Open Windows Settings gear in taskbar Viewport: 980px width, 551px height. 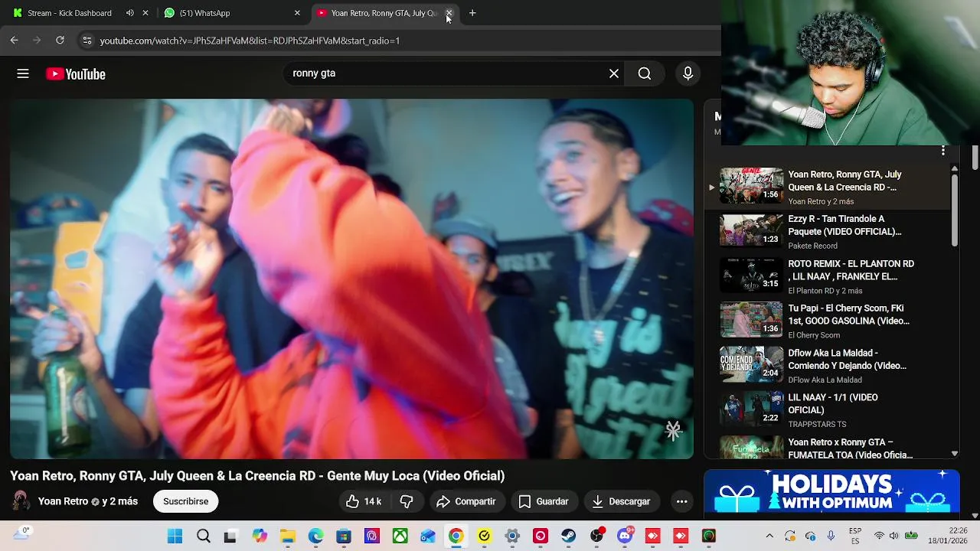[x=512, y=536]
